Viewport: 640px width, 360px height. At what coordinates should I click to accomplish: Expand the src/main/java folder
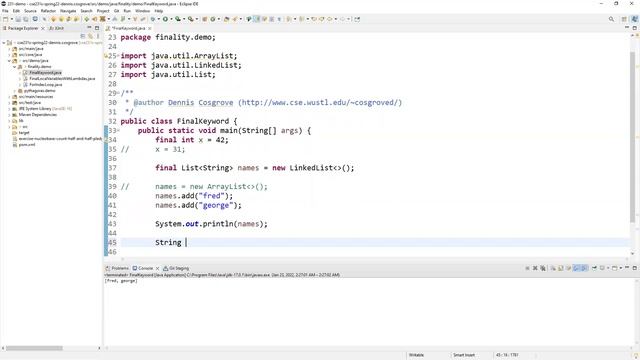click(9, 49)
